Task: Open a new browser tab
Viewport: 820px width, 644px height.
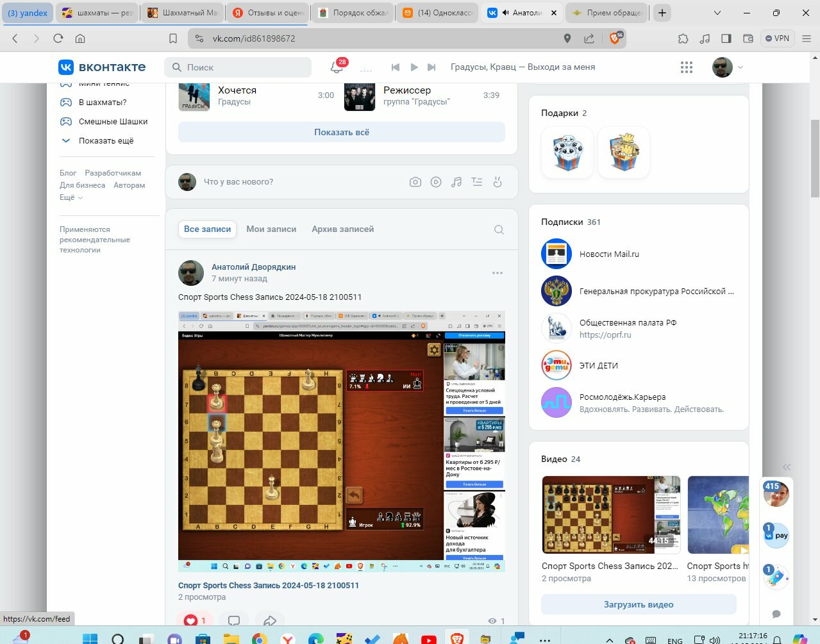Action: (662, 13)
